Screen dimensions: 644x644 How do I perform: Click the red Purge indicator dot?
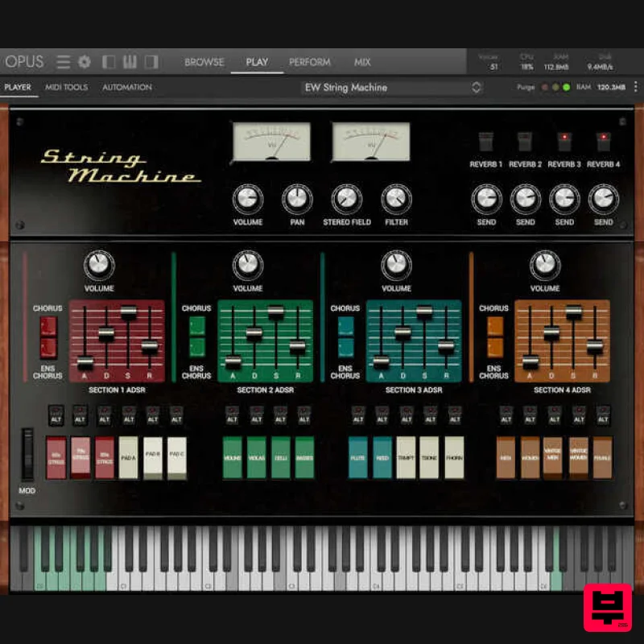click(x=545, y=87)
